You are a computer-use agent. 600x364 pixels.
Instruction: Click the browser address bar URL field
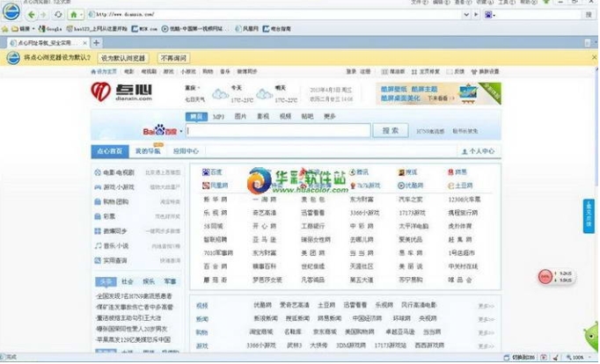274,15
